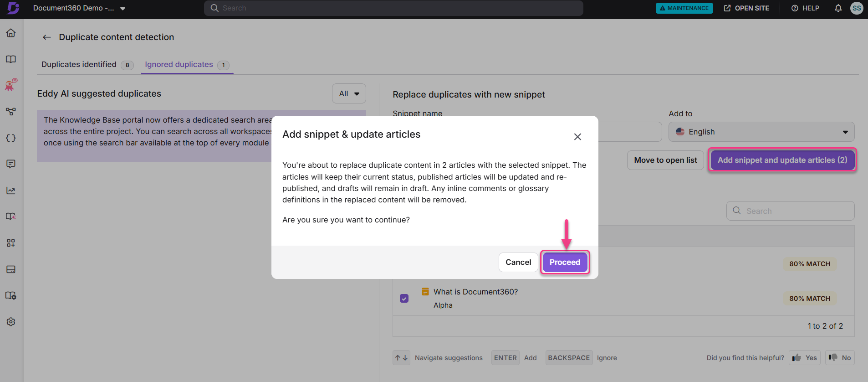Click the search magnifier icon in top bar
The height and width of the screenshot is (382, 868).
tap(214, 8)
